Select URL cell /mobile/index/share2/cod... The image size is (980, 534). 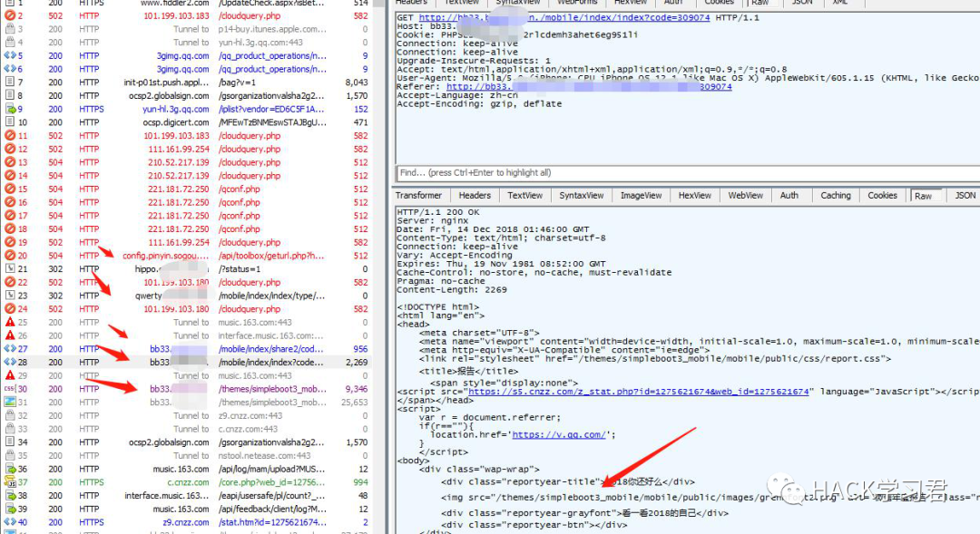click(x=271, y=348)
